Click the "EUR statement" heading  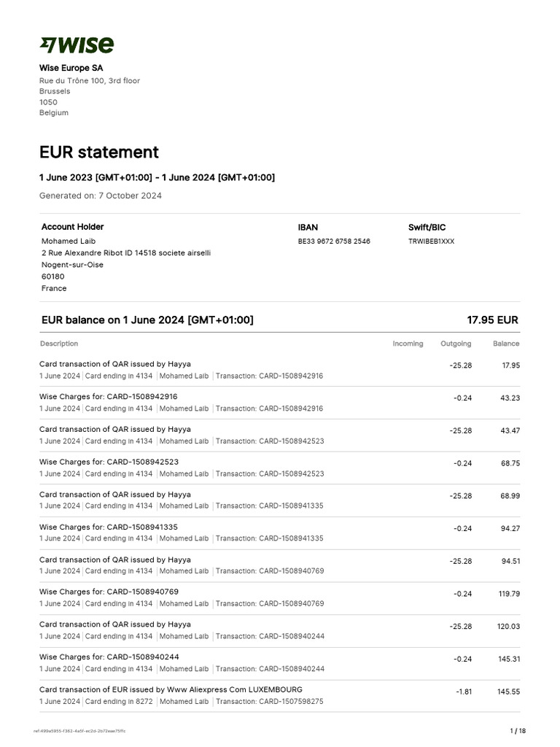98,152
